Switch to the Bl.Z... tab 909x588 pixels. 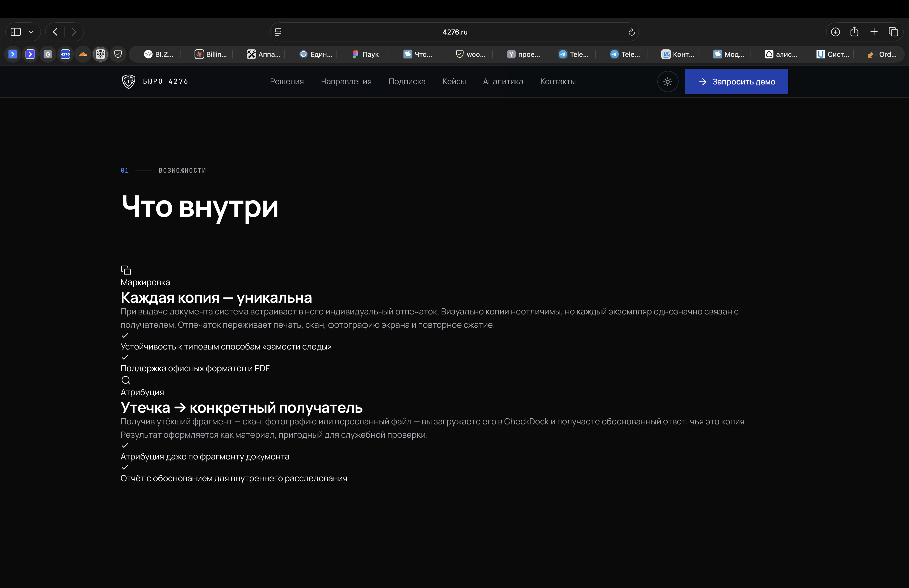coord(158,54)
